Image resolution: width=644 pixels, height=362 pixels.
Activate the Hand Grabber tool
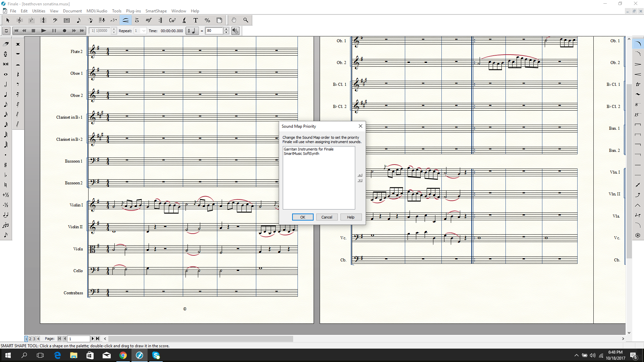tap(234, 20)
